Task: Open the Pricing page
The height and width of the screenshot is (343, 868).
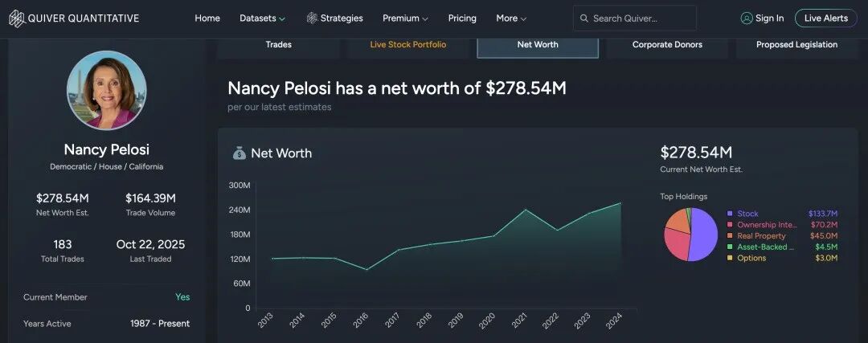Action: tap(462, 18)
